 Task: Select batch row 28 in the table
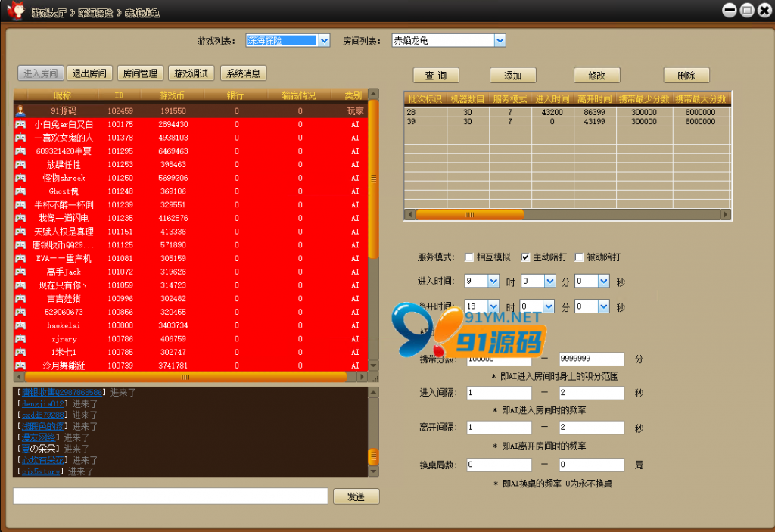(x=567, y=112)
